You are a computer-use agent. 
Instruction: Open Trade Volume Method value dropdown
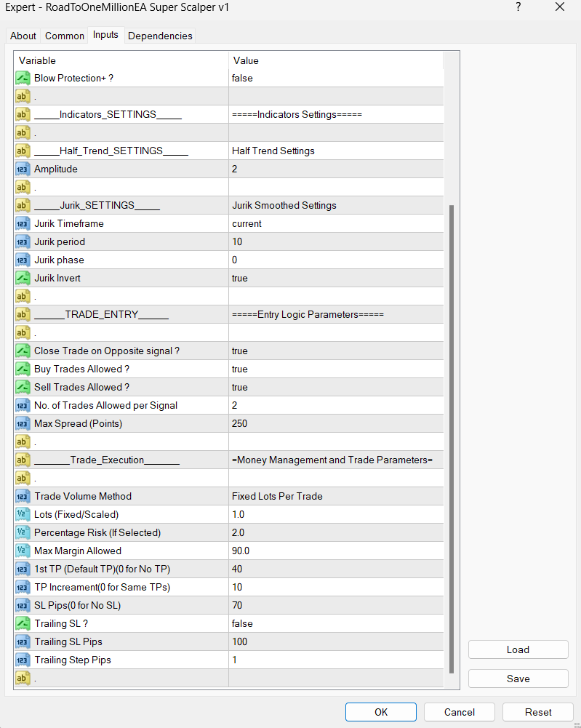(336, 496)
